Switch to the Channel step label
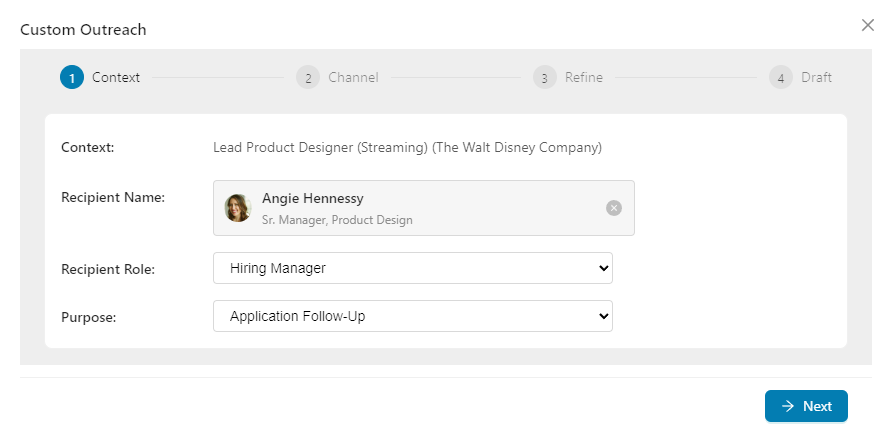 point(353,77)
